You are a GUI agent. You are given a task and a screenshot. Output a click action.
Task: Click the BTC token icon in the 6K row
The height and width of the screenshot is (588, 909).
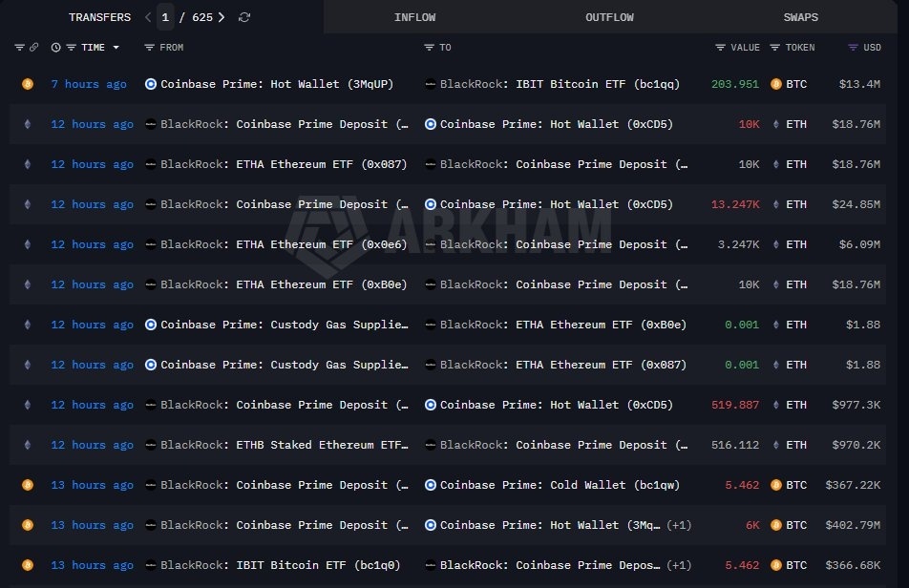(775, 525)
